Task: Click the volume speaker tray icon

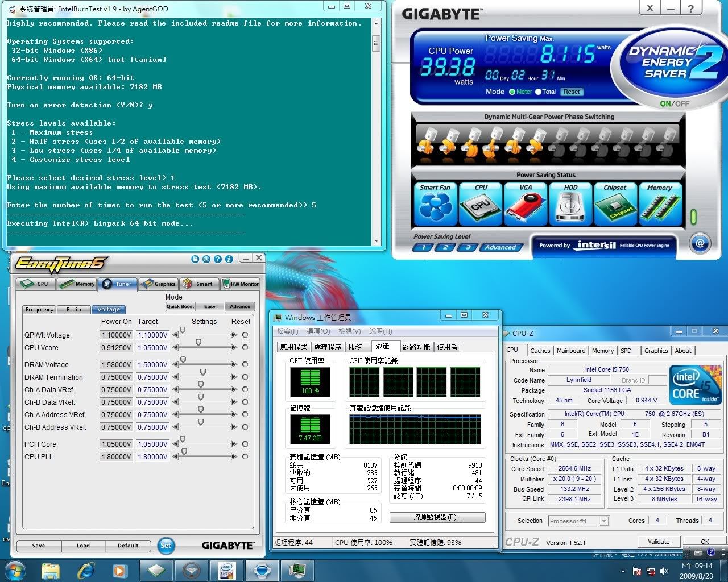Action: 664,571
